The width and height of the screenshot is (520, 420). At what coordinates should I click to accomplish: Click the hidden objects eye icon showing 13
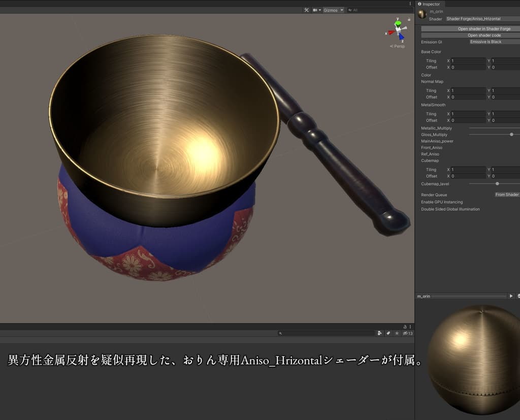click(x=408, y=333)
